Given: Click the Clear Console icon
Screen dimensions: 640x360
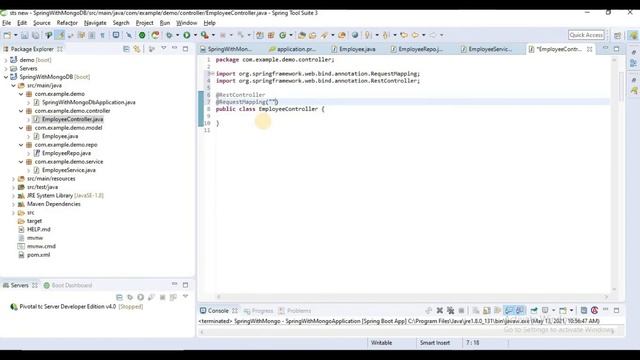Looking at the screenshot, I should click(476, 311).
